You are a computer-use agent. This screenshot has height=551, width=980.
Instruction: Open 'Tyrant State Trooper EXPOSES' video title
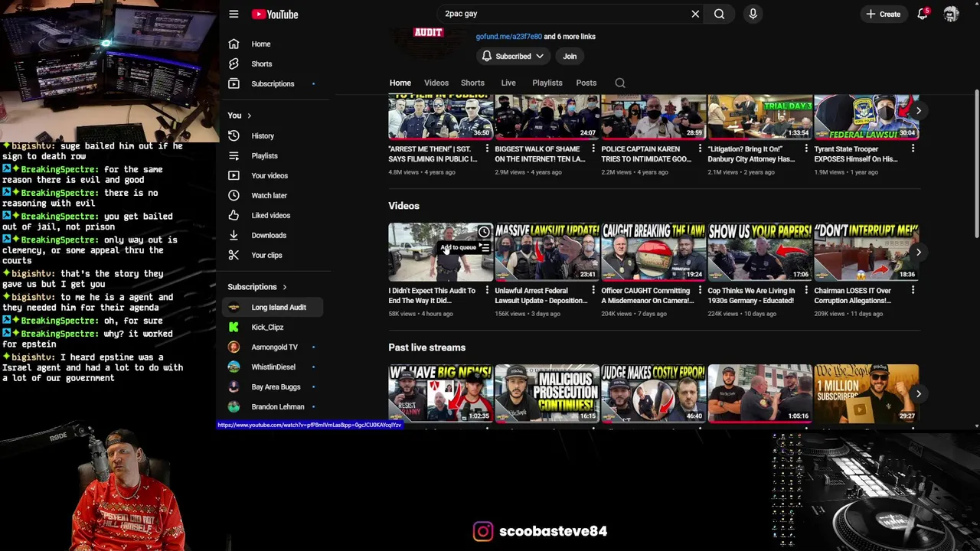pos(856,154)
